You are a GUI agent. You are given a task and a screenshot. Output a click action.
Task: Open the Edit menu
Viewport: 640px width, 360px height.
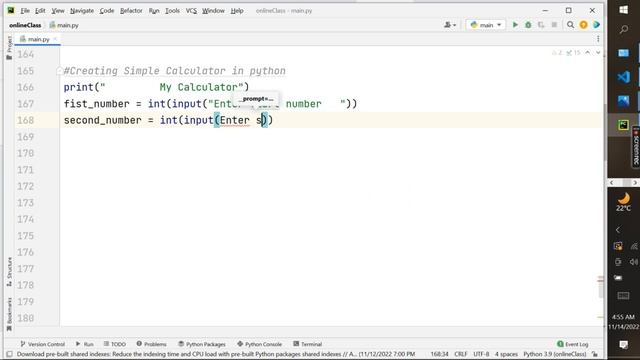click(40, 11)
